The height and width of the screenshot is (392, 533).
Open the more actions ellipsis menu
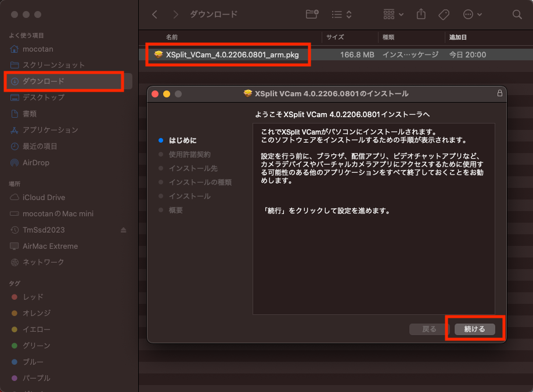(473, 14)
